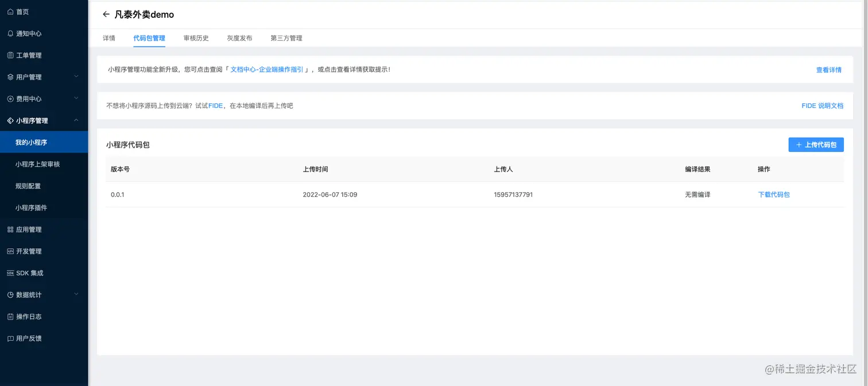868x386 pixels.
Task: Click the 用户反馈 chat icon
Action: (x=10, y=338)
